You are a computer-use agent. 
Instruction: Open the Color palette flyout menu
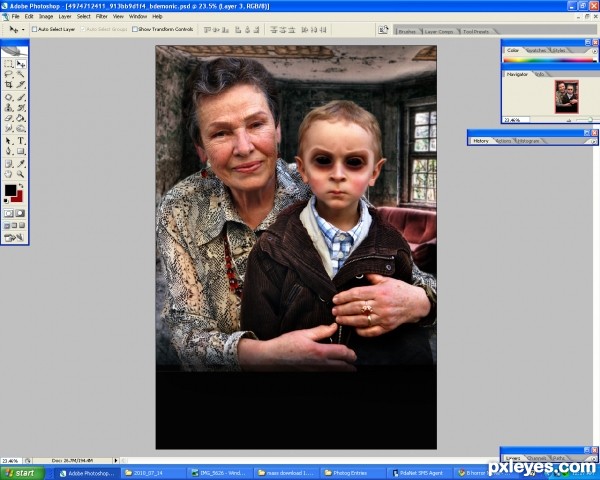594,51
